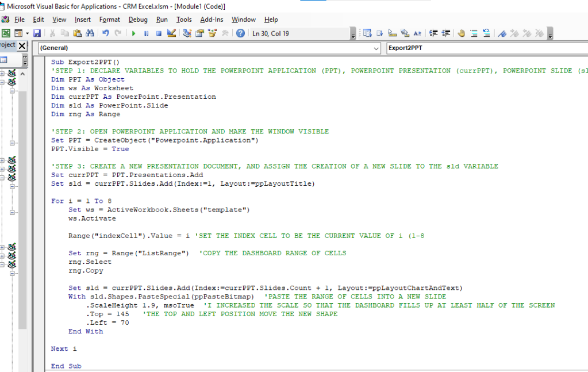Close the Project explorer pane

(x=22, y=46)
